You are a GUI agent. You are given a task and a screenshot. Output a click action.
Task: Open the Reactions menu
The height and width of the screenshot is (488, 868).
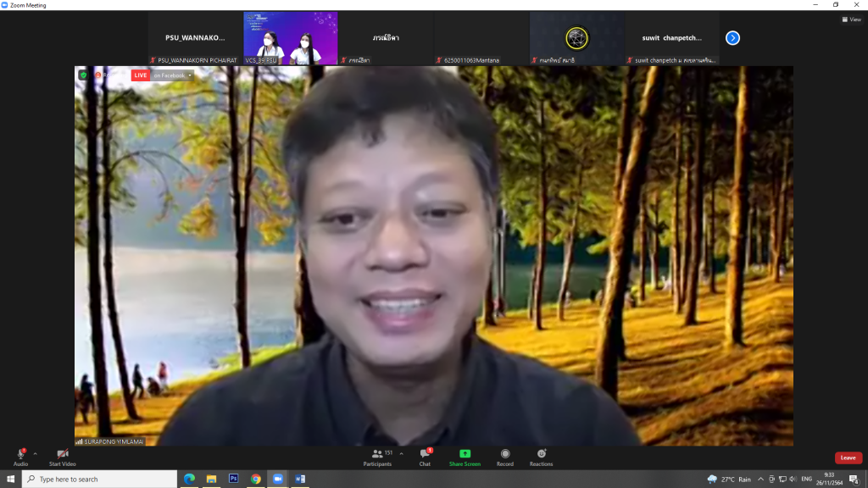pyautogui.click(x=541, y=455)
